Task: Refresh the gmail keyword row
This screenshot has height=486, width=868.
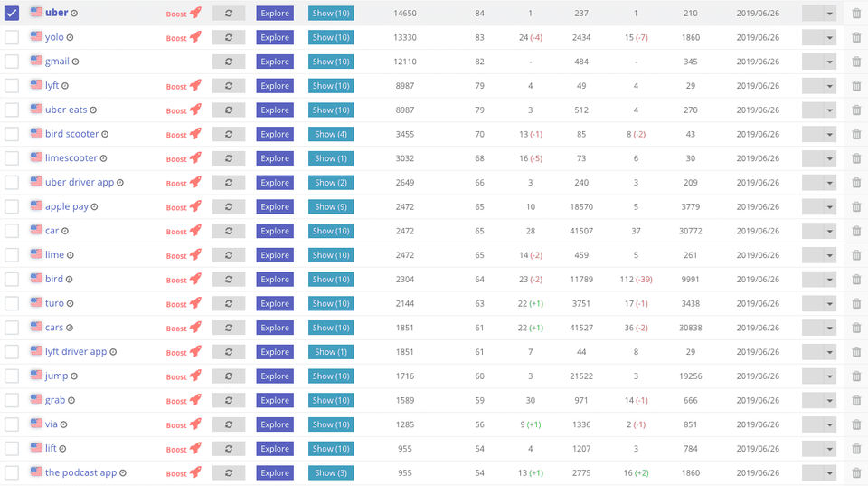Action: tap(229, 62)
